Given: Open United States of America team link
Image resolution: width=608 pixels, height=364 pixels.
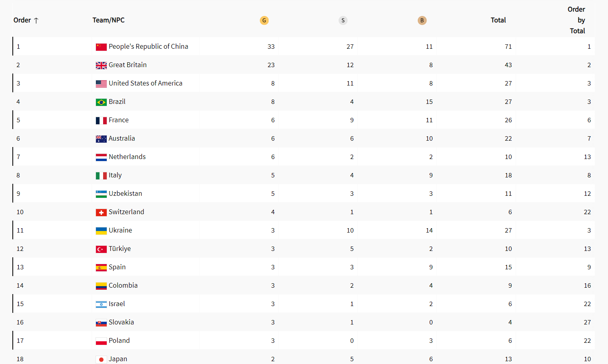Looking at the screenshot, I should [x=146, y=83].
